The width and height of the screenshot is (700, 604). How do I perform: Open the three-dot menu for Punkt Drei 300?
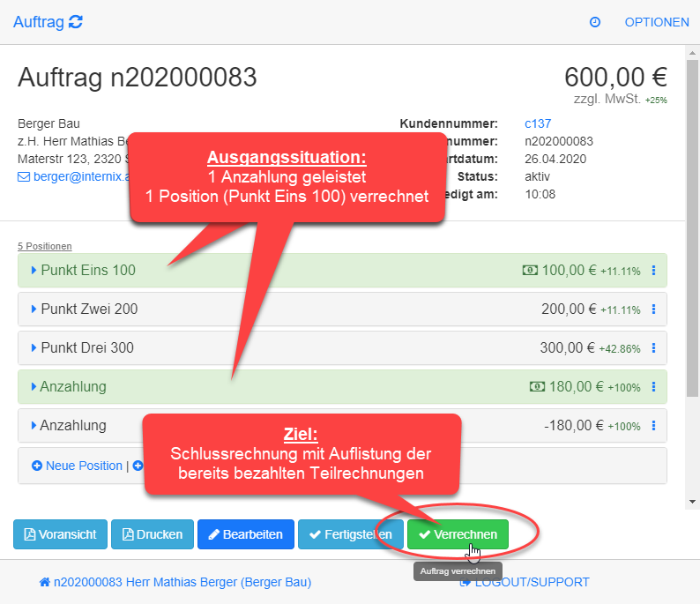tap(653, 347)
